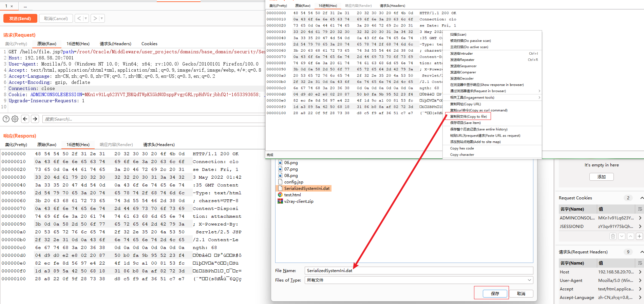Expand the ADMINCONSOL cookie row chevron
The width and height of the screenshot is (644, 304).
click(640, 218)
